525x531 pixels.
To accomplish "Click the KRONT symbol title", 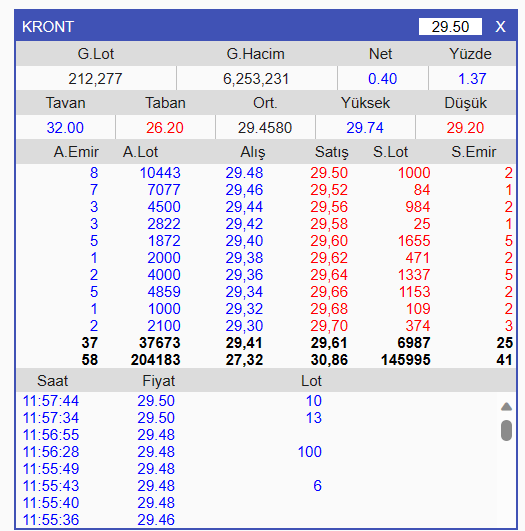I will (48, 27).
